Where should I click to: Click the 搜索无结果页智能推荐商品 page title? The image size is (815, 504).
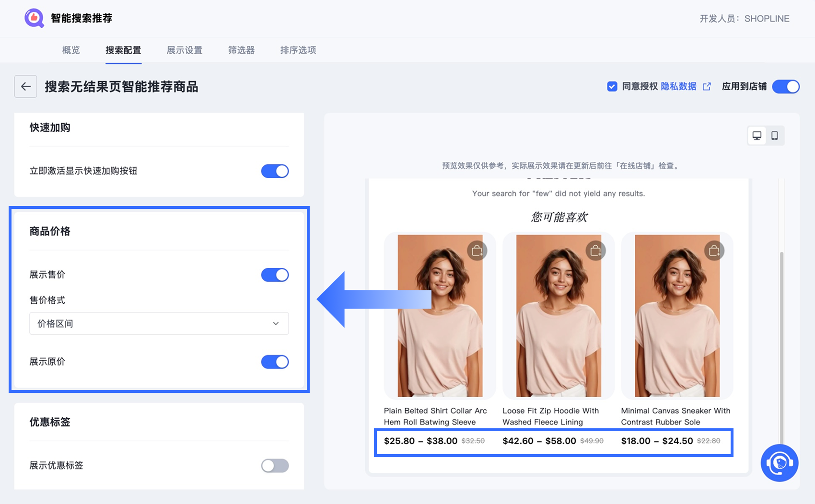121,87
